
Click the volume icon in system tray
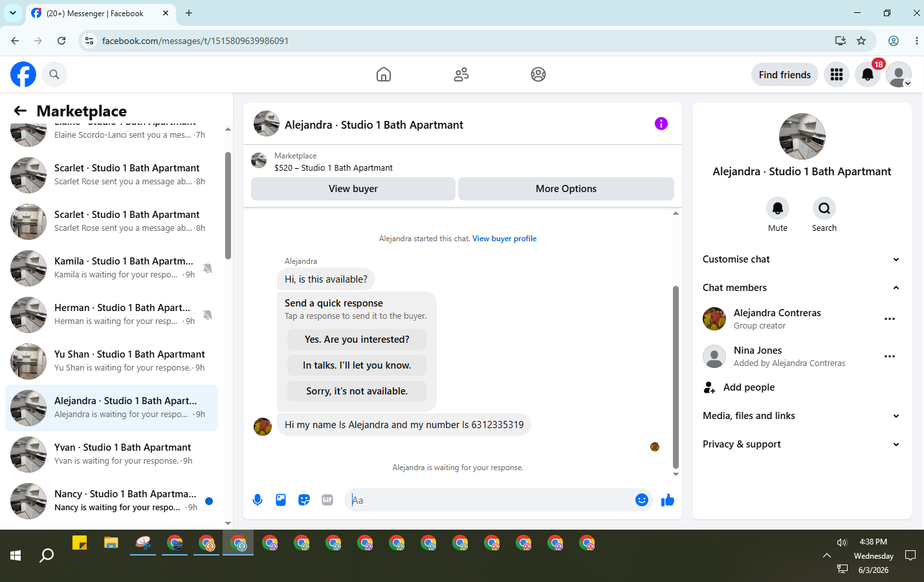pos(842,543)
